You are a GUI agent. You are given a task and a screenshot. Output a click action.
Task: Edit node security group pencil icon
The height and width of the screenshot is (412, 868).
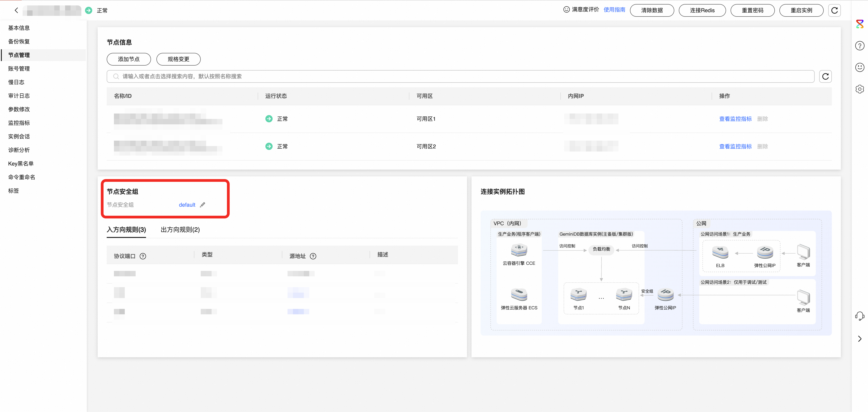coord(203,205)
